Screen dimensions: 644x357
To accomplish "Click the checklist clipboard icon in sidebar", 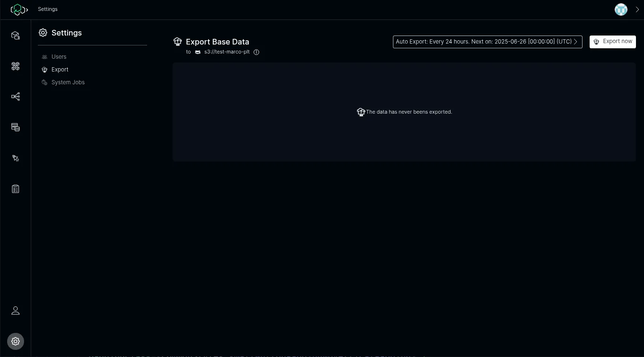I will point(16,189).
